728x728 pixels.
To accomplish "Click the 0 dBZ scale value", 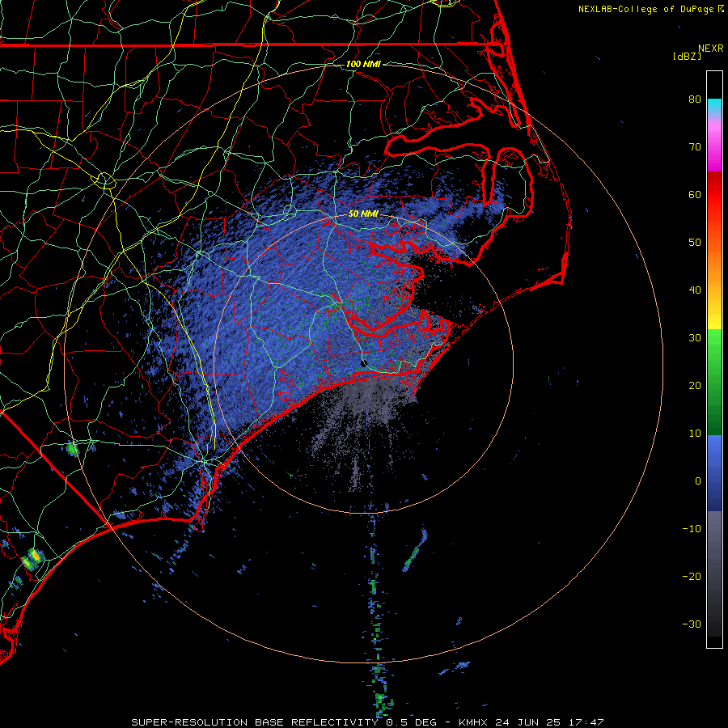I will (698, 481).
